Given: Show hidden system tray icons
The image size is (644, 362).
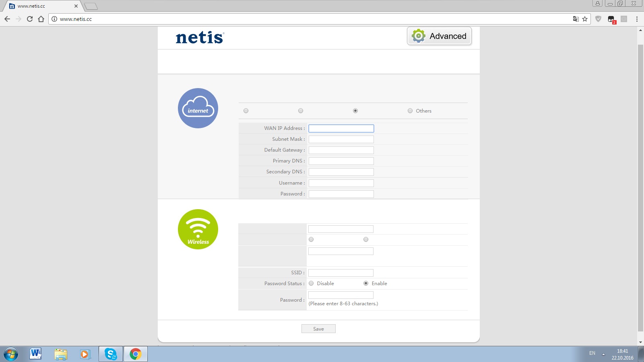Looking at the screenshot, I should coord(603,354).
